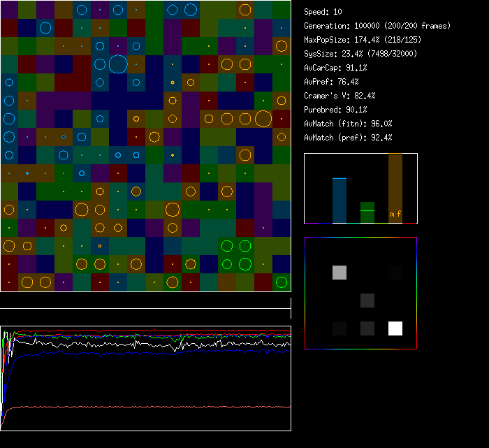489x448 pixels.
Task: Click the empty horizontal strip below the grid
Action: pos(145,301)
